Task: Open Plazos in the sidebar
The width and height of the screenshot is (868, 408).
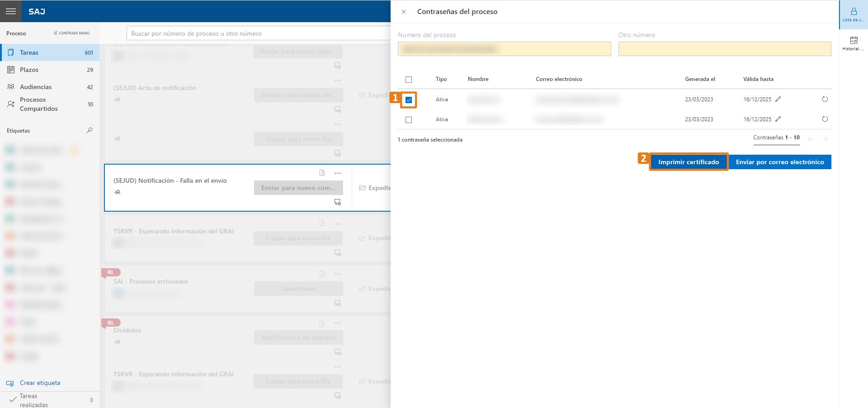Action: (x=50, y=70)
